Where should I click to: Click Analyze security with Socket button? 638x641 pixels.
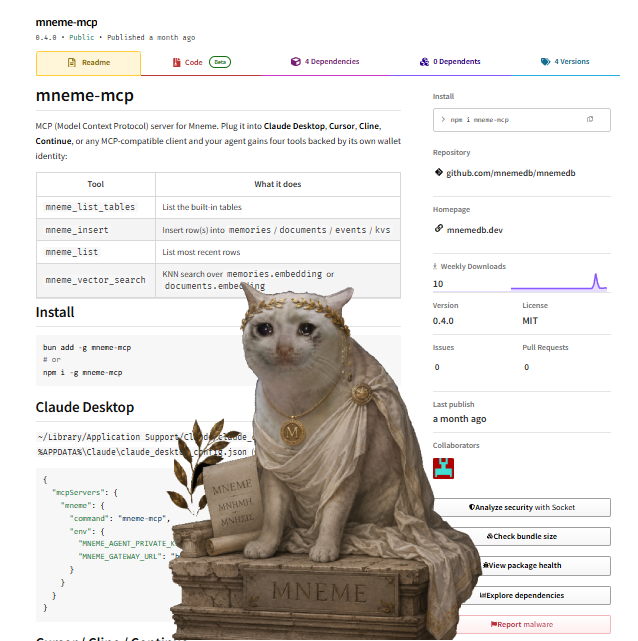(x=522, y=507)
